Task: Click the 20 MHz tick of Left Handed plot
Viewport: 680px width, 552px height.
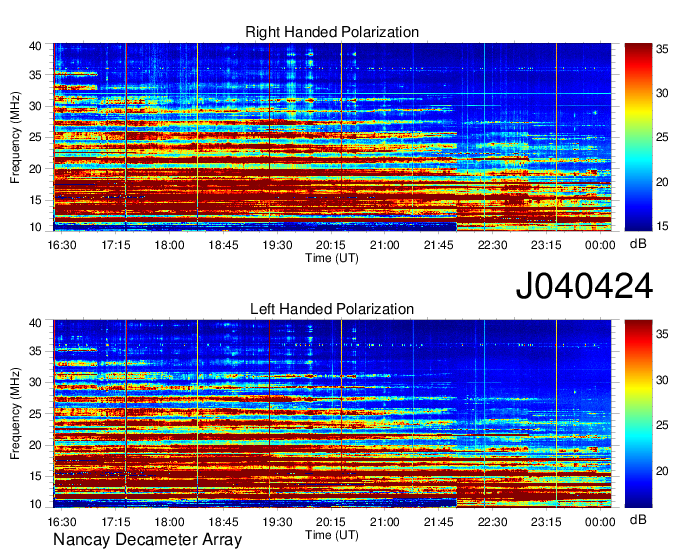Action: coord(35,445)
